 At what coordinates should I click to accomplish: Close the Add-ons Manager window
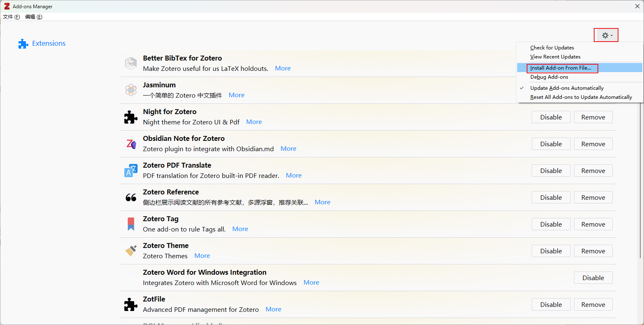[637, 6]
